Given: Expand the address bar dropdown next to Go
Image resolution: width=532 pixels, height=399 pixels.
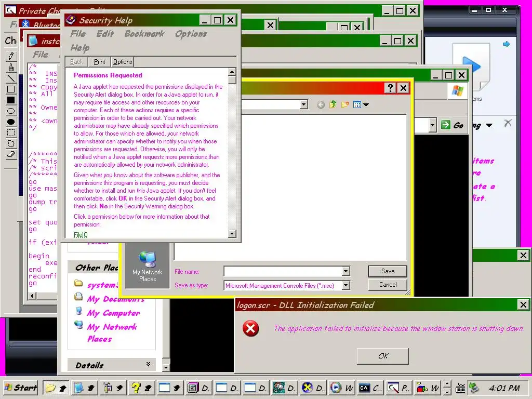Looking at the screenshot, I should [432, 125].
